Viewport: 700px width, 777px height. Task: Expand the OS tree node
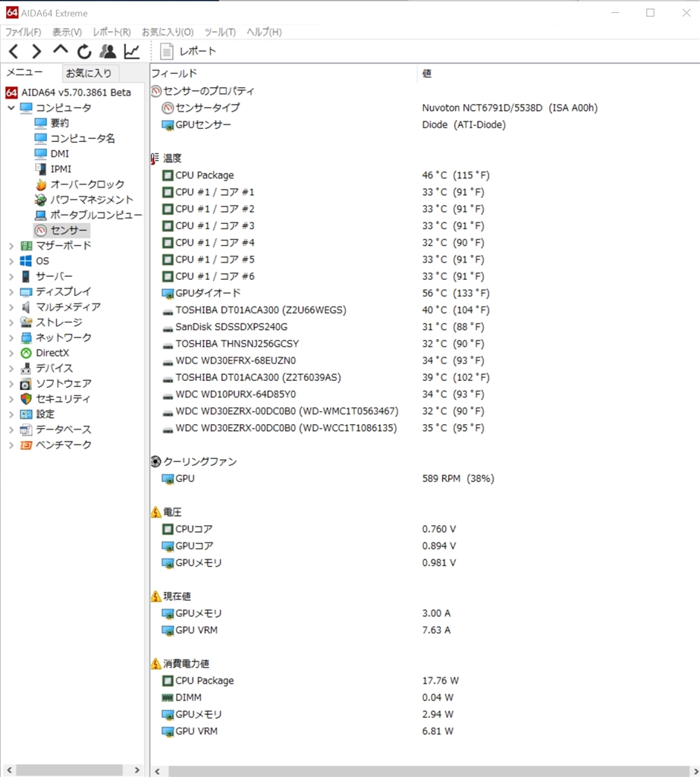pyautogui.click(x=11, y=261)
